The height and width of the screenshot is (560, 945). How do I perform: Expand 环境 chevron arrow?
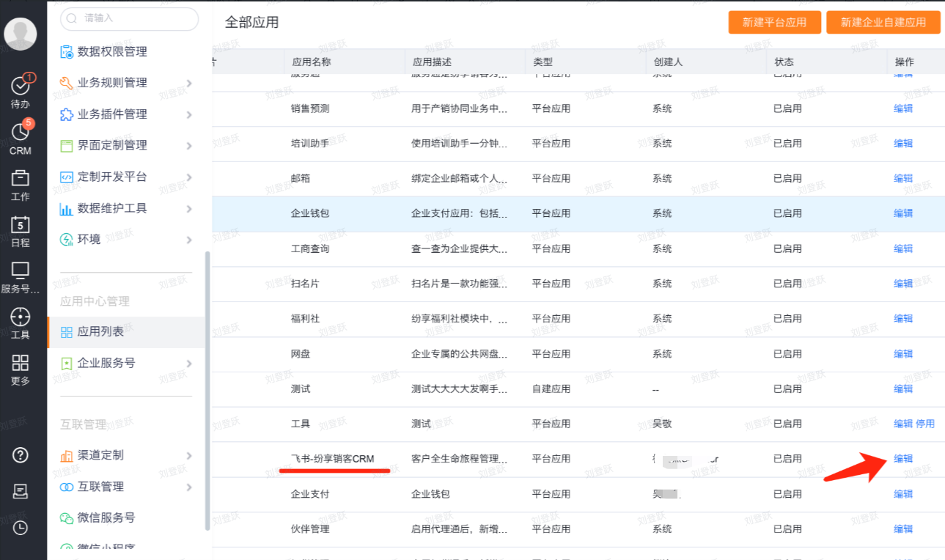click(189, 240)
